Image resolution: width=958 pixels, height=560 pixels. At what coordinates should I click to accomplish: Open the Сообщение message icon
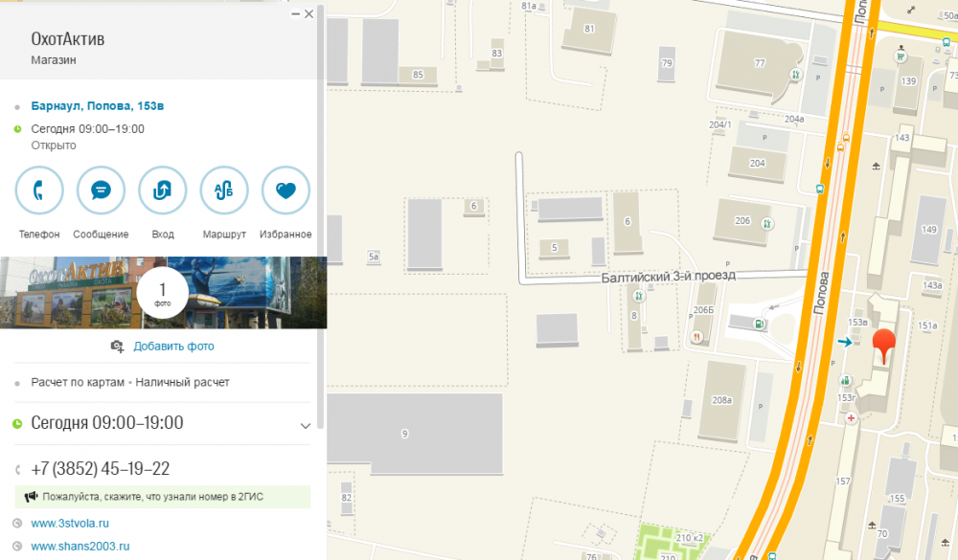101,190
